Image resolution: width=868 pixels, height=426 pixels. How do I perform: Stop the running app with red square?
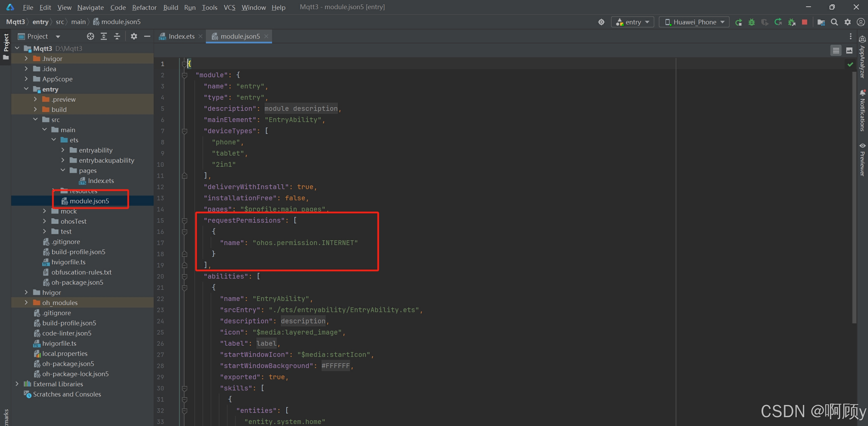804,22
